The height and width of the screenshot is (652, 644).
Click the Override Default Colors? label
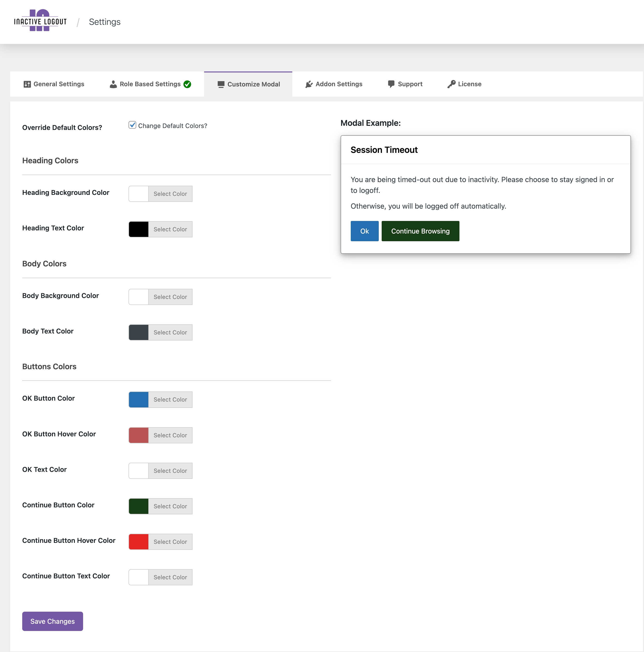point(62,128)
